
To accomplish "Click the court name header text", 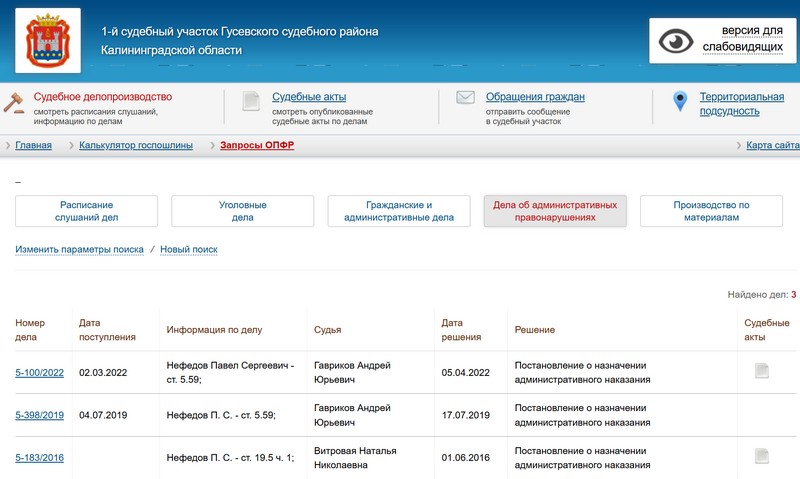I will (x=240, y=41).
